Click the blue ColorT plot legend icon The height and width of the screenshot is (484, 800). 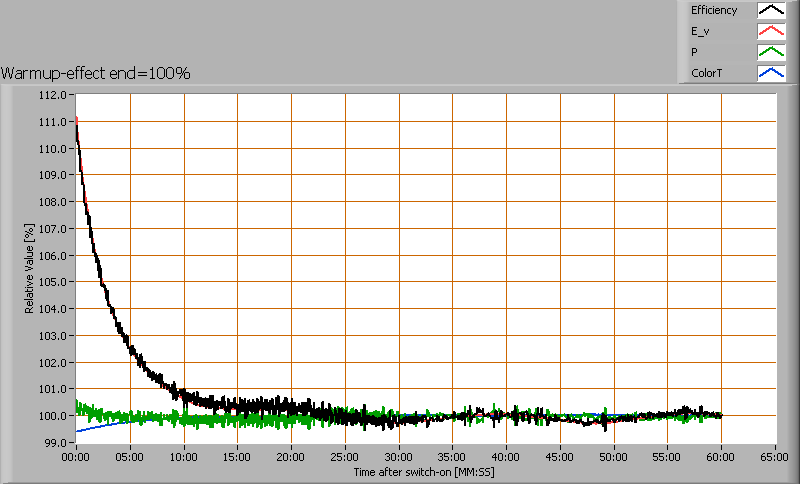[x=770, y=73]
